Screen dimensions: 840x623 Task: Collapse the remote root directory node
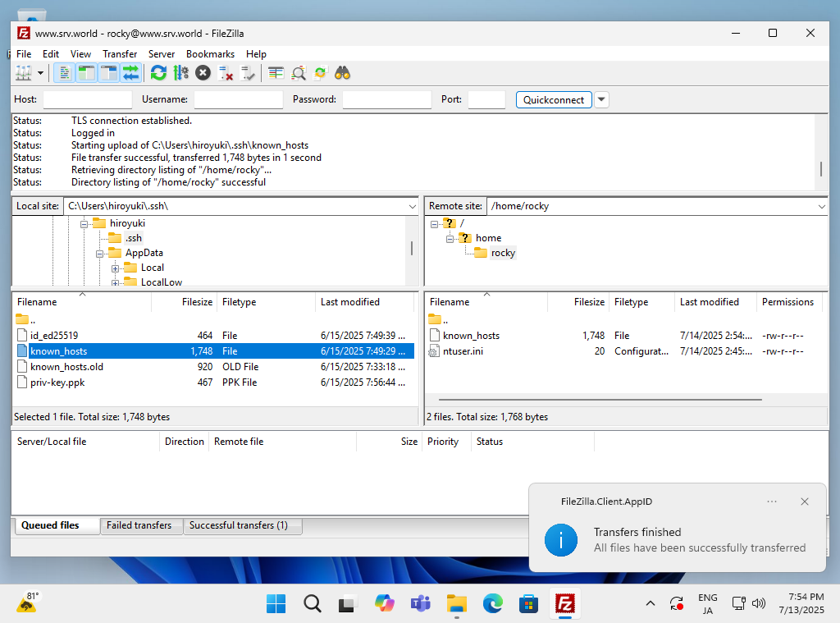pyautogui.click(x=435, y=224)
